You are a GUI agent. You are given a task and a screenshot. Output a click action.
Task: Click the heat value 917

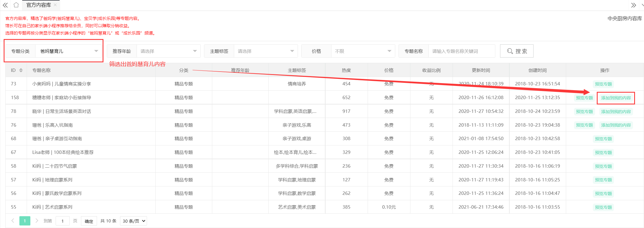pos(346,111)
